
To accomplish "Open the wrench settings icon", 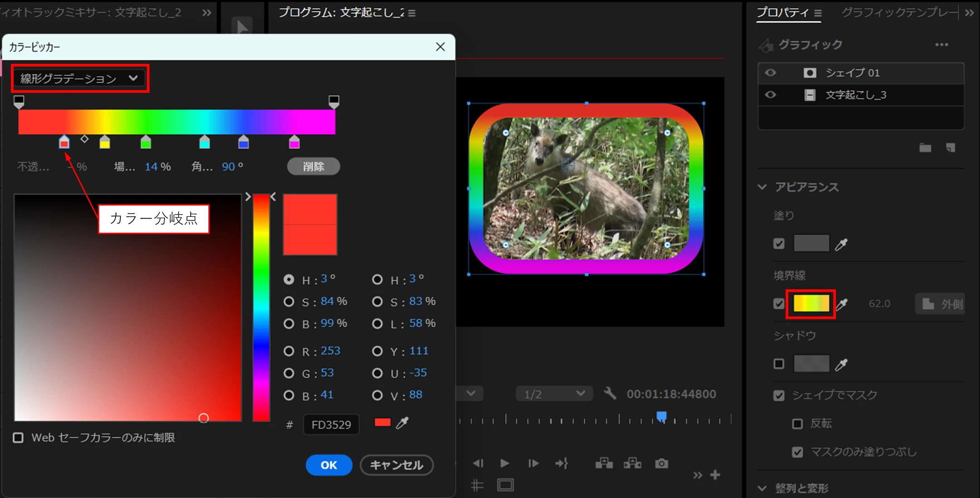I will coord(610,393).
